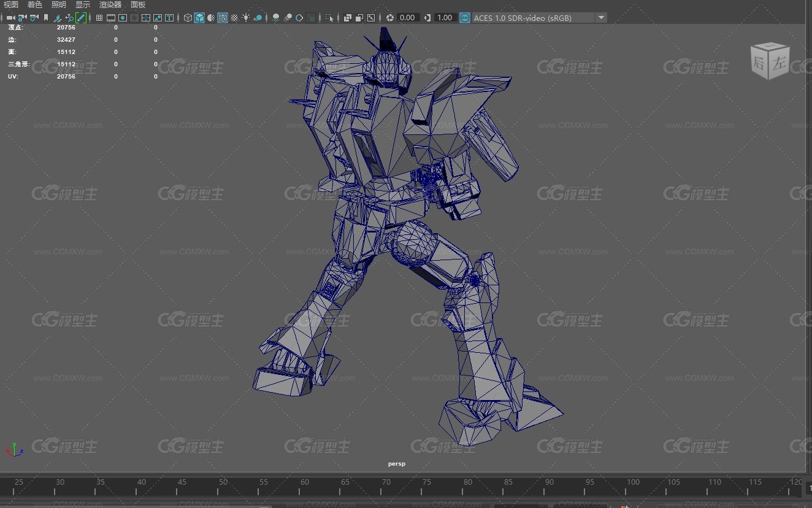Toggle Screen Space Ambient Occlusion icon

276,18
